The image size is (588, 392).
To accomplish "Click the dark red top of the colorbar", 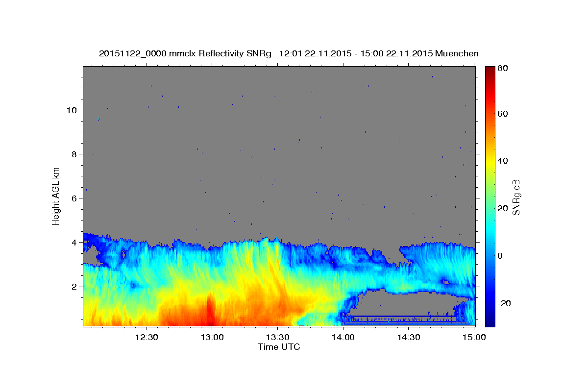I will pyautogui.click(x=490, y=70).
